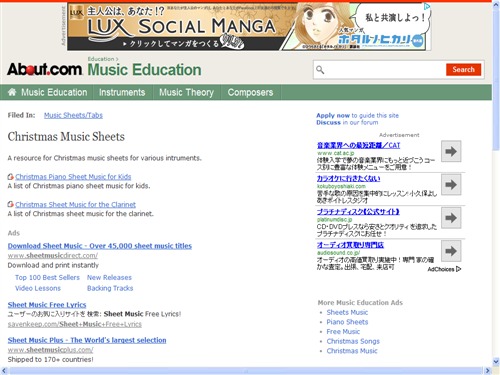
Task: Follow the Music Sheets/Tabs filed-in link
Action: coord(73,115)
